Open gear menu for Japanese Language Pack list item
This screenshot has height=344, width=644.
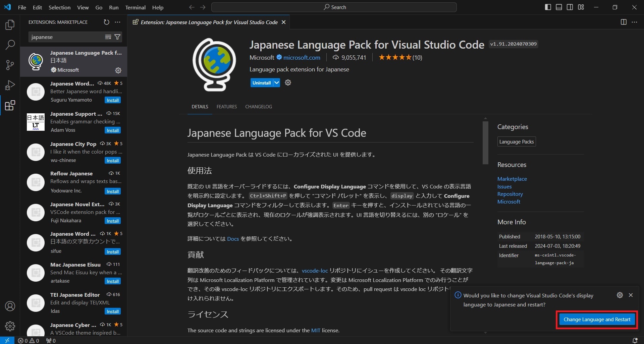coord(118,70)
